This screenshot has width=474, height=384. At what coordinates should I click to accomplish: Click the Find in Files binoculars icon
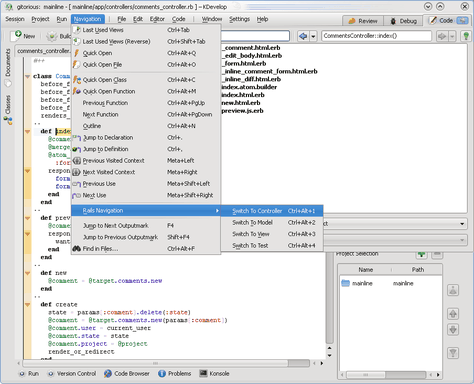pos(77,249)
